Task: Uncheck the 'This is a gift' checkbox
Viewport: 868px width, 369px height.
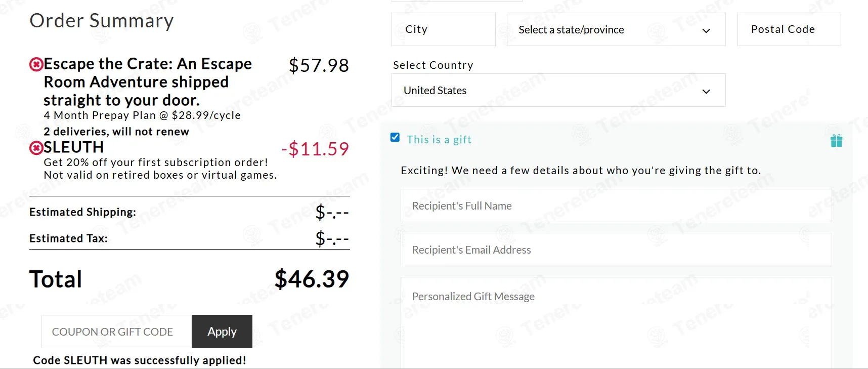Action: pos(395,137)
